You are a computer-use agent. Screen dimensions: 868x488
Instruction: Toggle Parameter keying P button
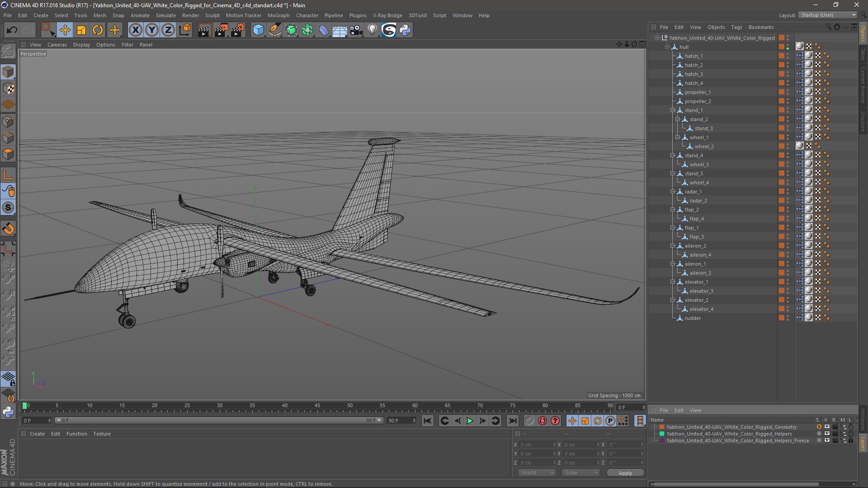(610, 421)
